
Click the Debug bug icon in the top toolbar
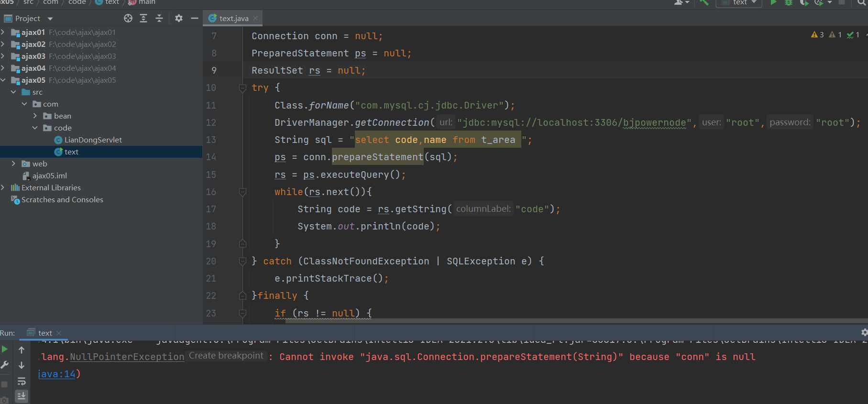pyautogui.click(x=789, y=2)
